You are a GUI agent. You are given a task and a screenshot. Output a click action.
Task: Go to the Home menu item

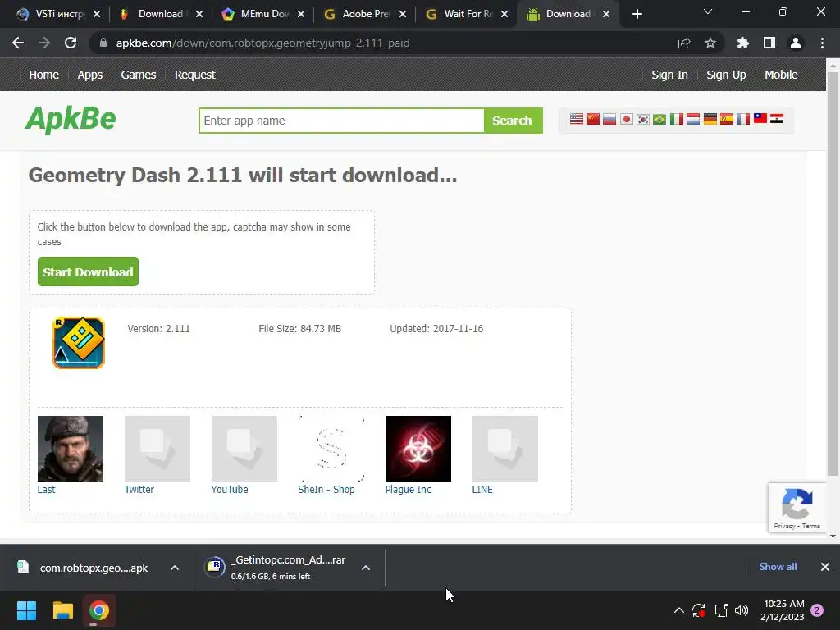(x=44, y=75)
